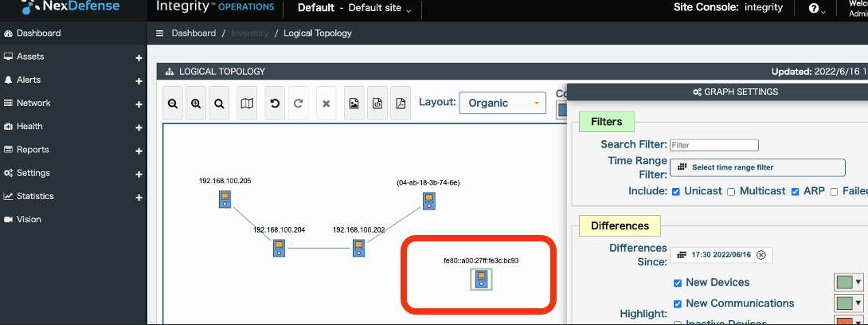Open the Default site selector dropdown
868x325 pixels.
[x=354, y=9]
